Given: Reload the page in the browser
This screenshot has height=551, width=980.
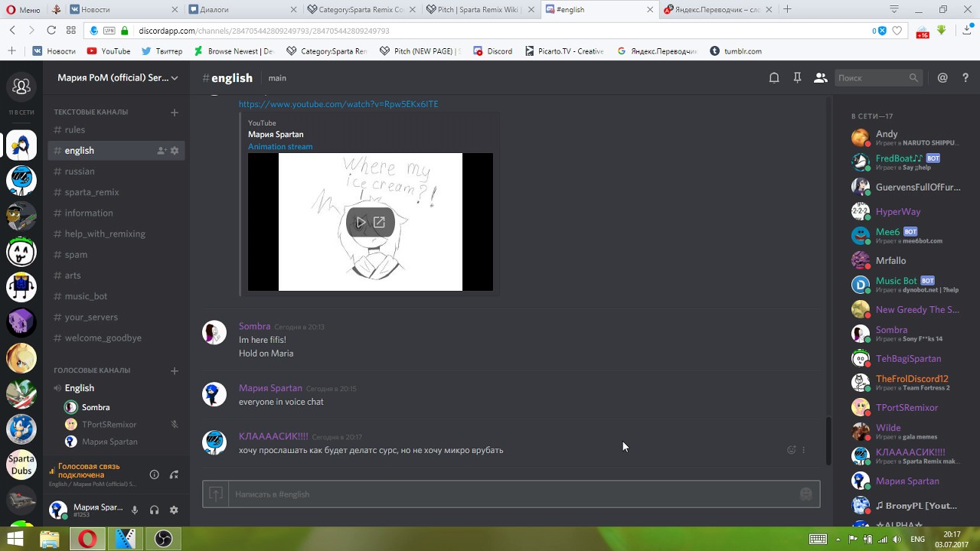Looking at the screenshot, I should pyautogui.click(x=51, y=31).
